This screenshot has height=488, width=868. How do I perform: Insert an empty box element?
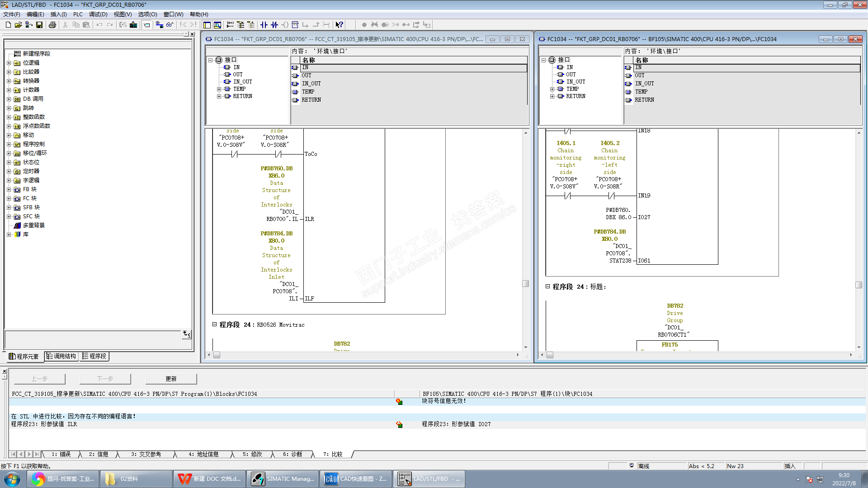(x=295, y=25)
